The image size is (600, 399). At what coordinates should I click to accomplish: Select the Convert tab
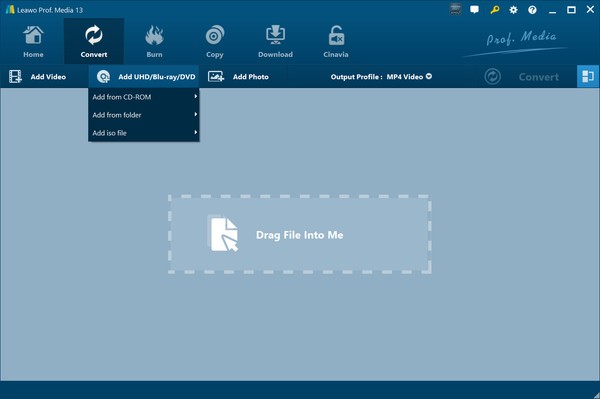(94, 41)
